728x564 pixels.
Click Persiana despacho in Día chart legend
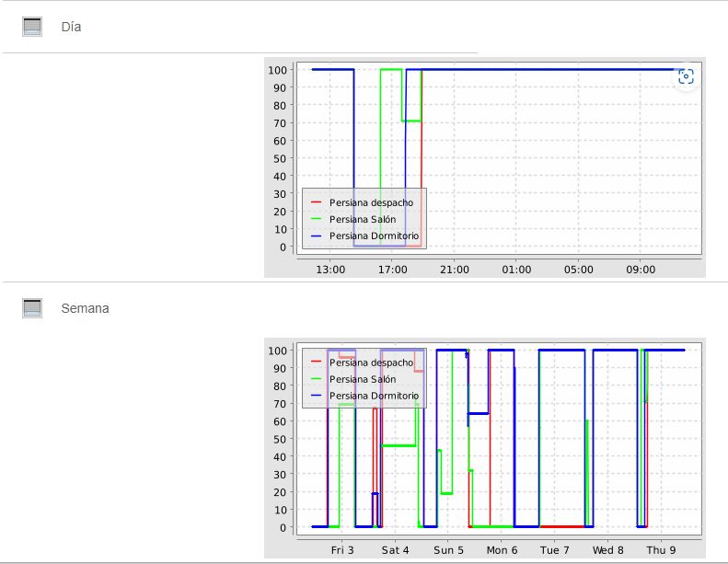click(x=371, y=202)
